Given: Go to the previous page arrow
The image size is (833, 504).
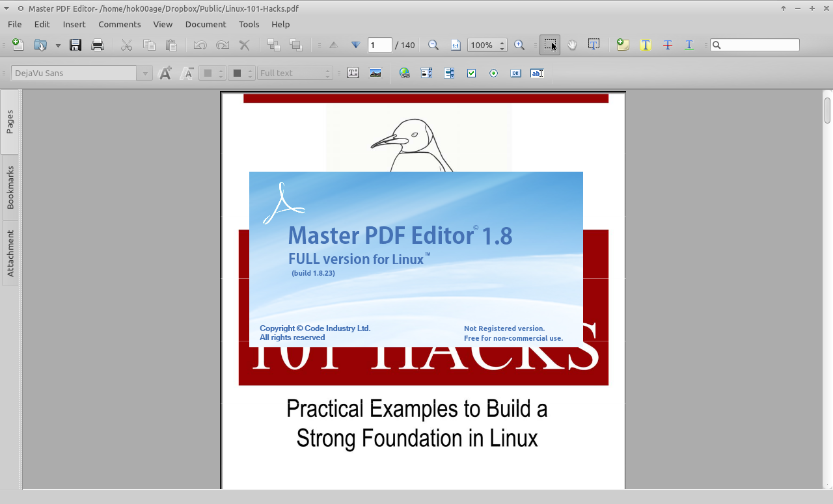Looking at the screenshot, I should (334, 45).
